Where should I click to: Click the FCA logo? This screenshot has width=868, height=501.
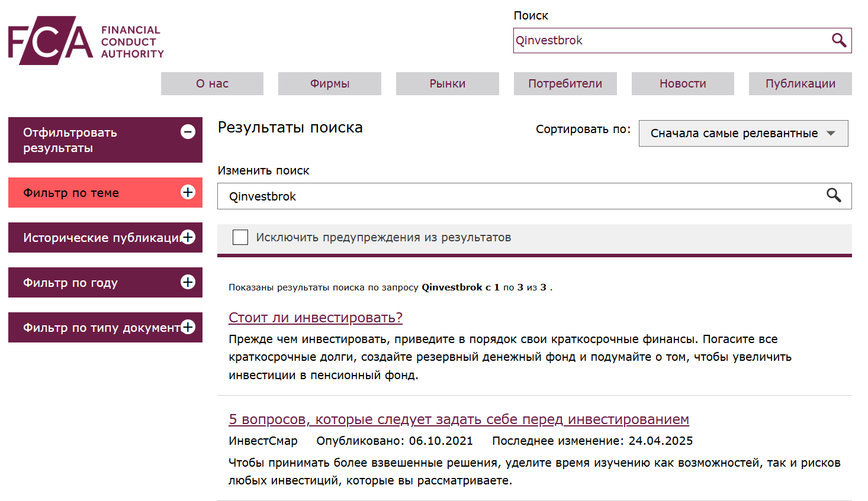pyautogui.click(x=85, y=41)
